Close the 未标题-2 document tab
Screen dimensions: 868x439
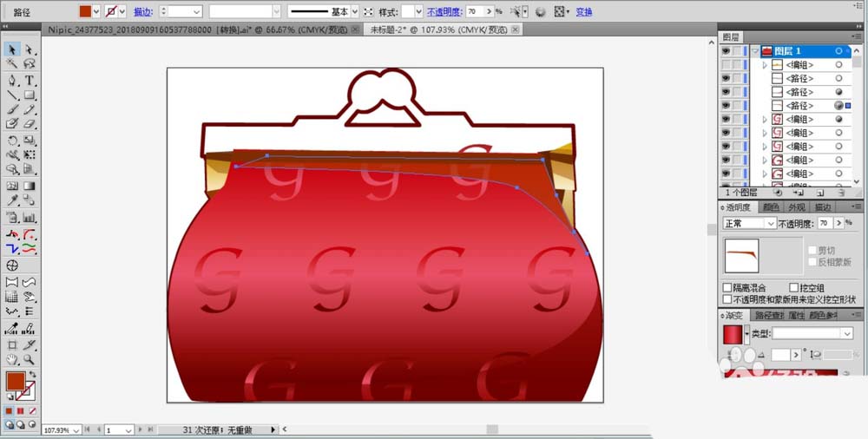[x=515, y=29]
